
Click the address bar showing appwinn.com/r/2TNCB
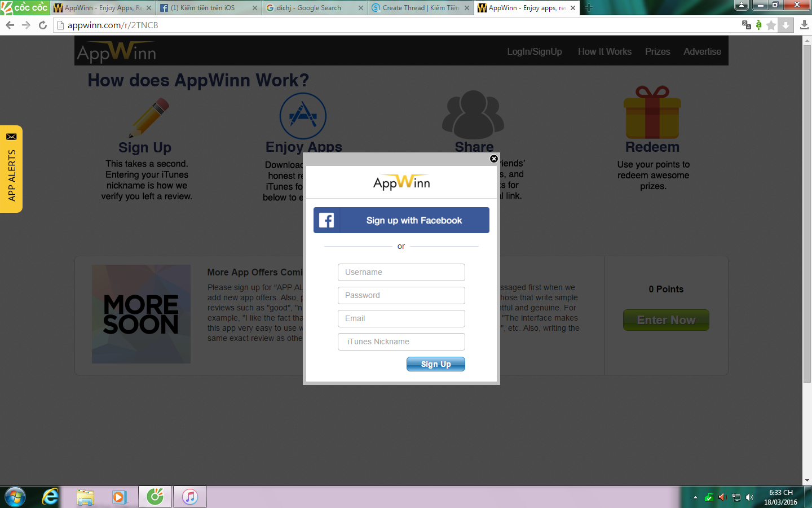click(x=395, y=25)
